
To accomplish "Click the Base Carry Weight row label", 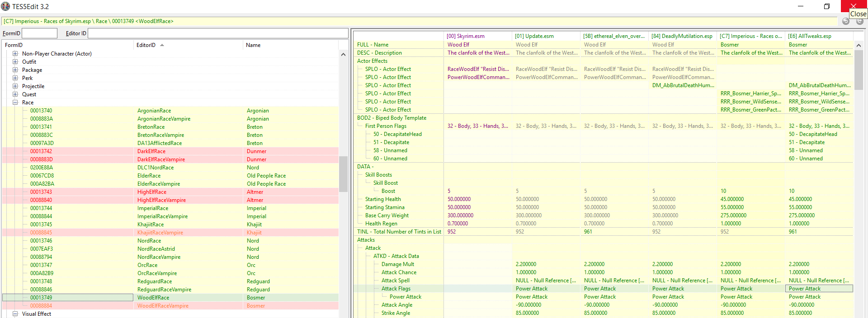I will 387,215.
